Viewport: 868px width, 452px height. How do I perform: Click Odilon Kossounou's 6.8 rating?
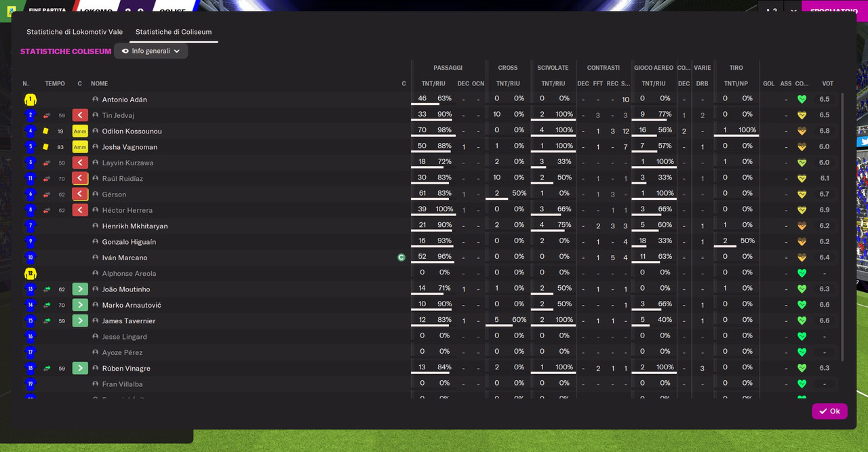point(825,131)
